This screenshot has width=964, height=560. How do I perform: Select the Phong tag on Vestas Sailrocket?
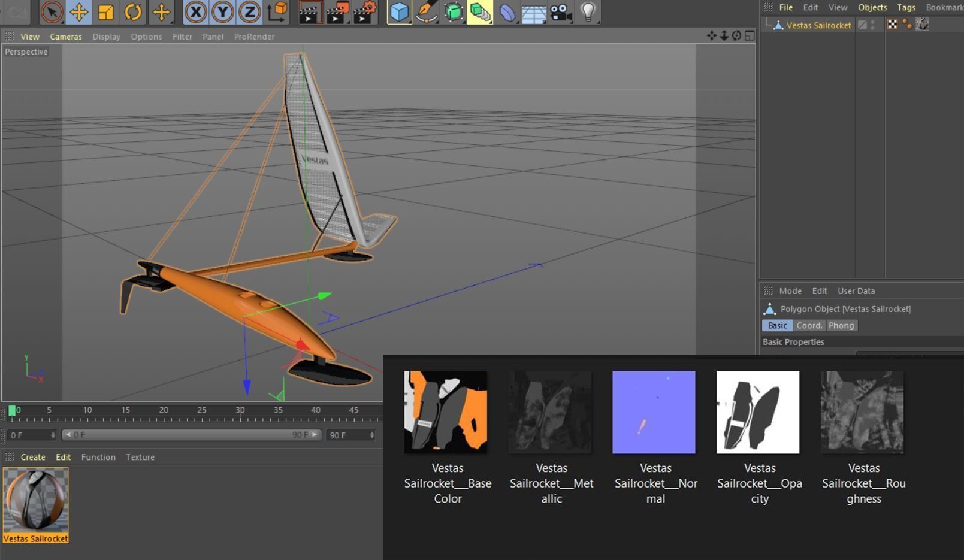tap(907, 25)
